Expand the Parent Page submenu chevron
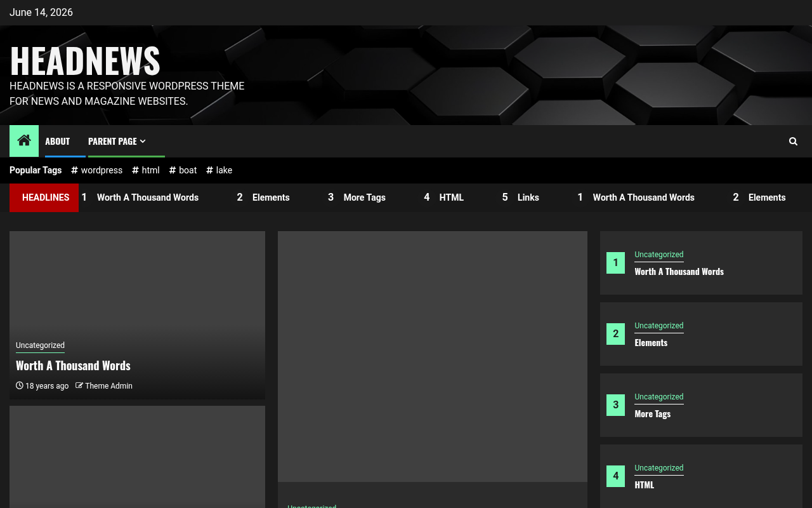The image size is (812, 508). (x=143, y=142)
